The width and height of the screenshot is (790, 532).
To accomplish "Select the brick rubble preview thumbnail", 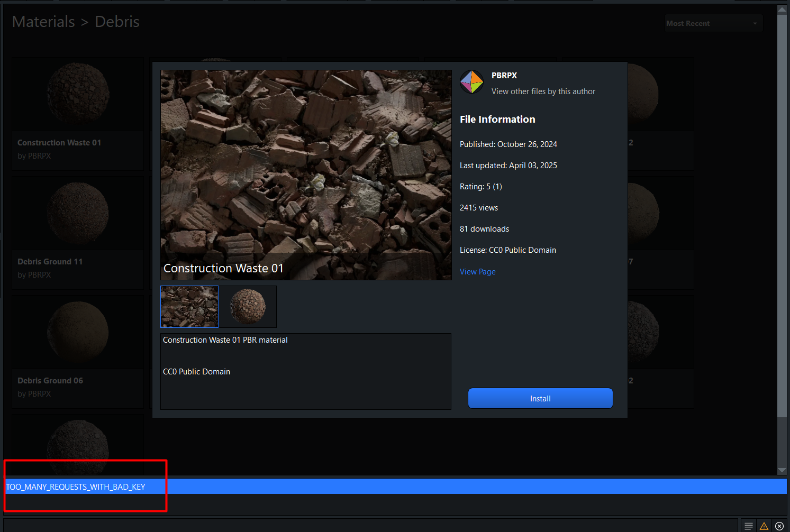I will (189, 307).
